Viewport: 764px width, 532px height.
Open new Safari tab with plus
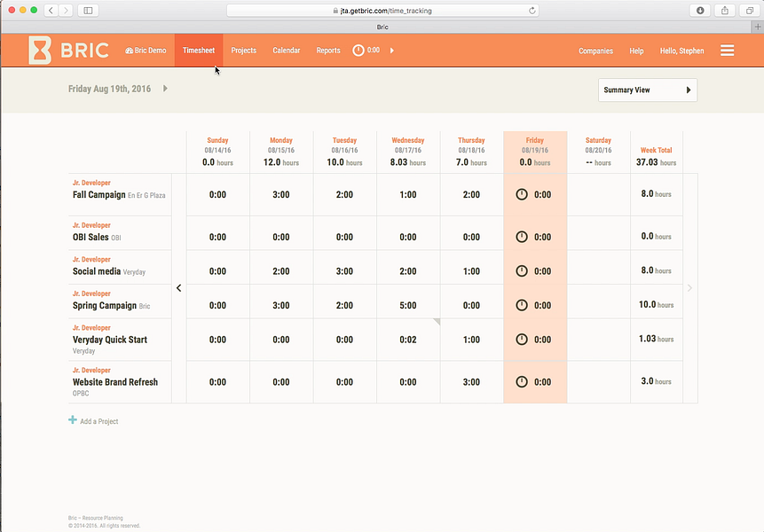(758, 27)
